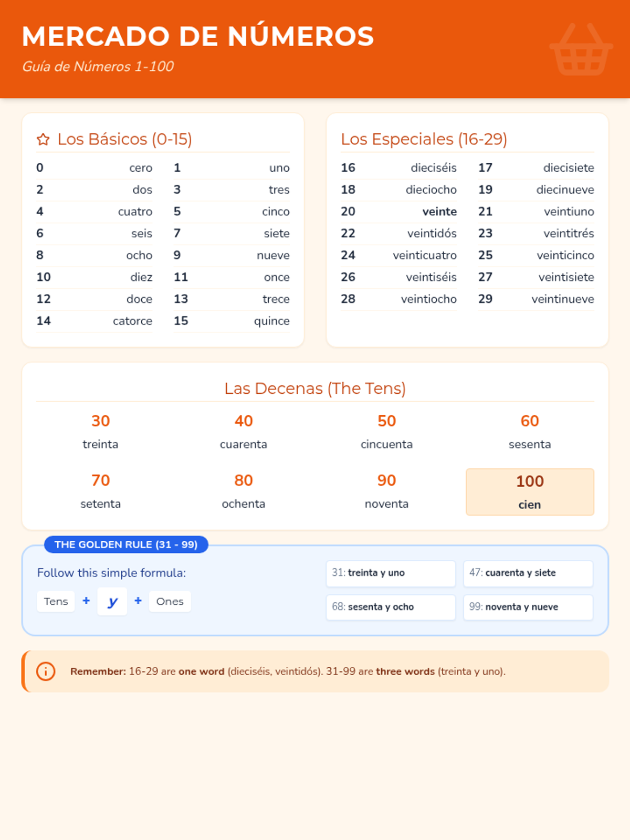Click the Tens formula chip

[56, 601]
